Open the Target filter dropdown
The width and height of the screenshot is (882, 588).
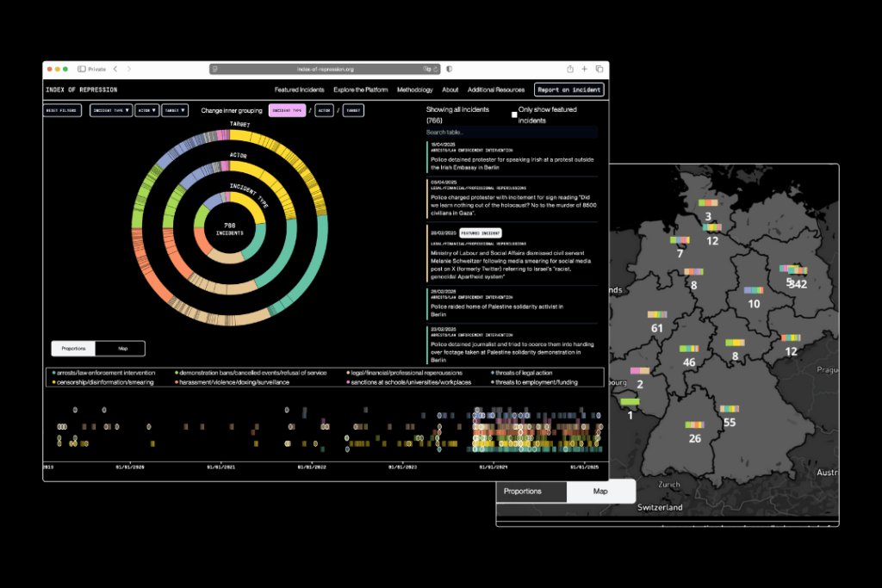[x=175, y=110]
